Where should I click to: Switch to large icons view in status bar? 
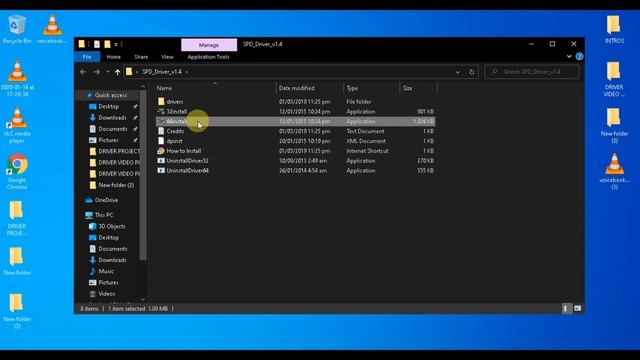point(577,309)
